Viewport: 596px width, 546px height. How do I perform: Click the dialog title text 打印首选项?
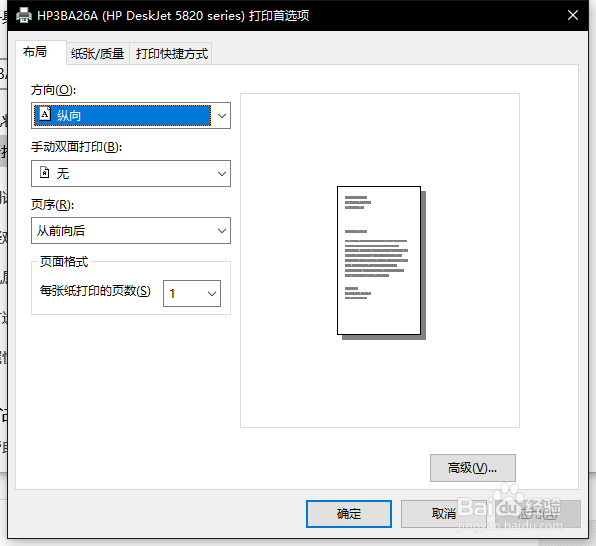pyautogui.click(x=279, y=16)
